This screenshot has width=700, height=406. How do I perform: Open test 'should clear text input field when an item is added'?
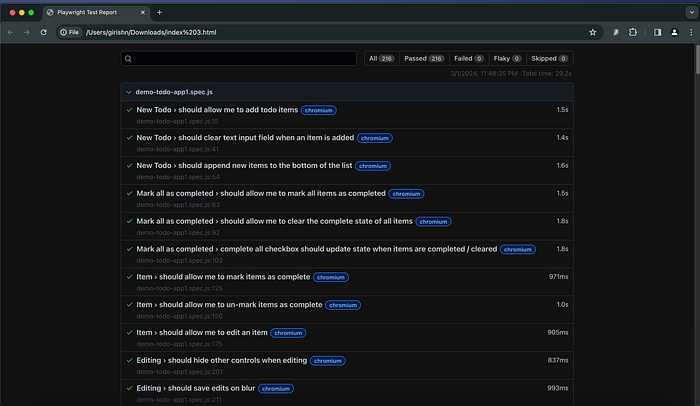pyautogui.click(x=245, y=138)
